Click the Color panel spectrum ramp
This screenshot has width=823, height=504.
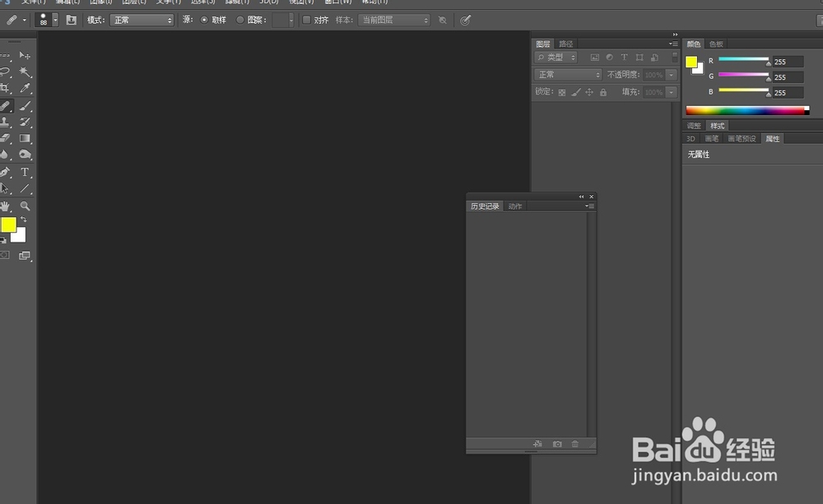tap(747, 110)
